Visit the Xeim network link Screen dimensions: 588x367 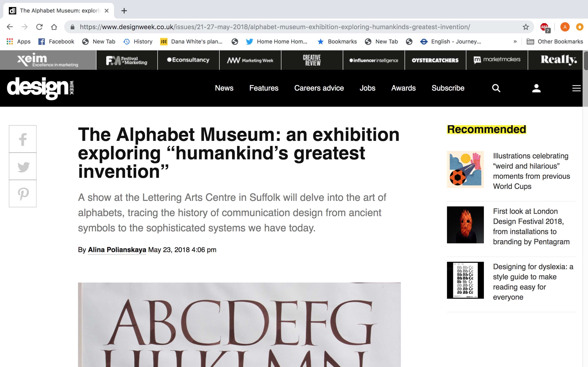pos(48,60)
